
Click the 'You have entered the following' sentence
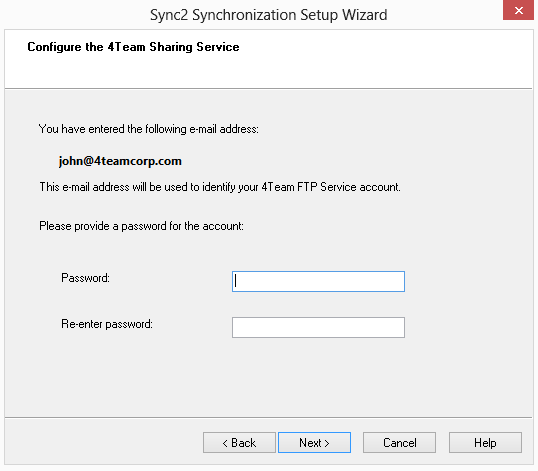(x=149, y=129)
